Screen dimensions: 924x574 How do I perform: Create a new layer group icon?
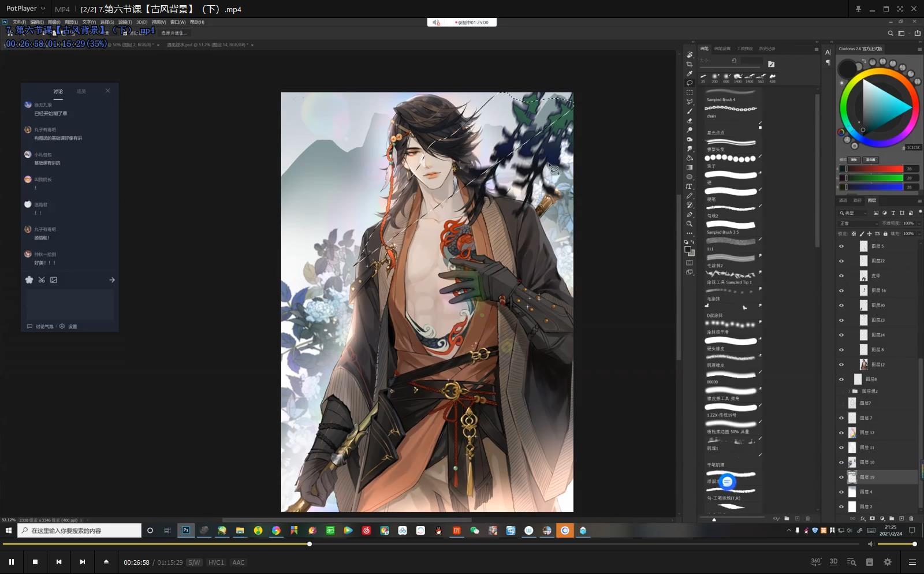892,519
